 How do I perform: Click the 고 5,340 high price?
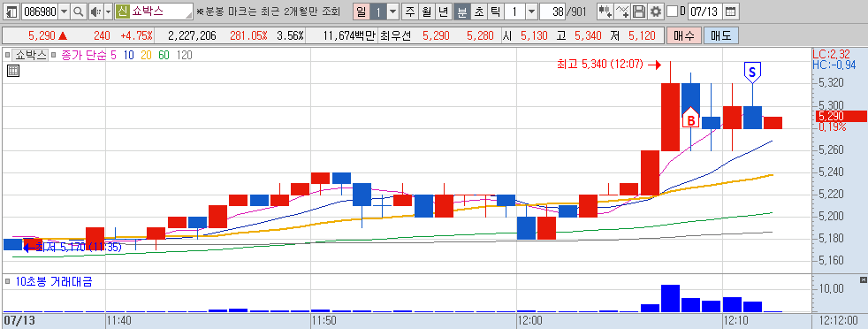pyautogui.click(x=579, y=36)
